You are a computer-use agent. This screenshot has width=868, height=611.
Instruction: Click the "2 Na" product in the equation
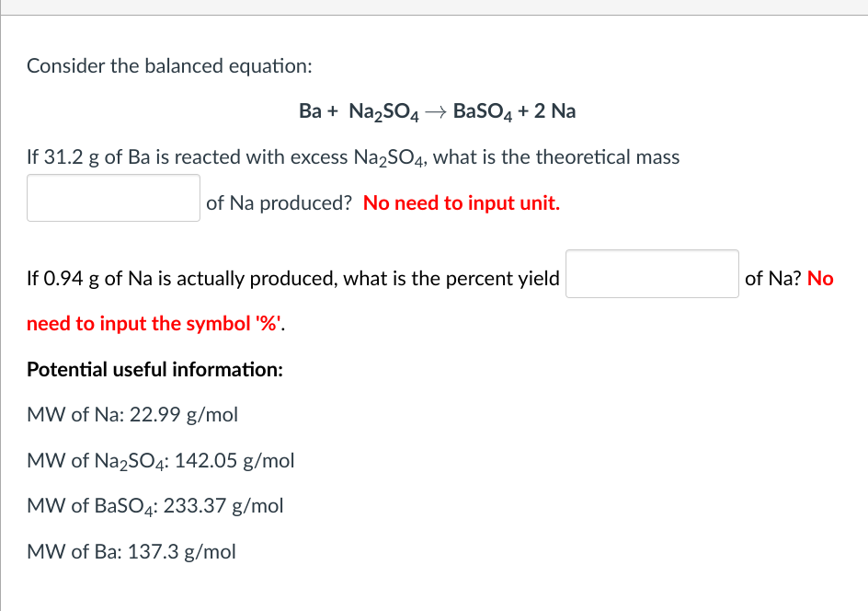point(554,111)
